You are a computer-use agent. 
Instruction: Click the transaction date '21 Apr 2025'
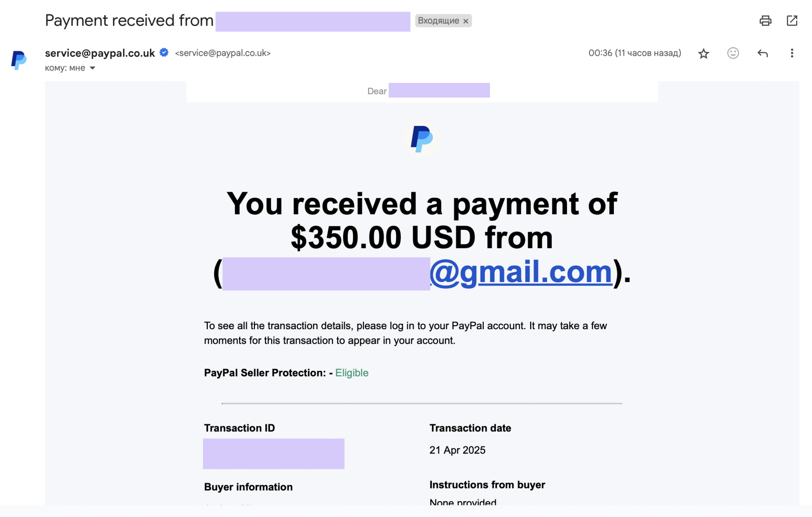(x=457, y=450)
